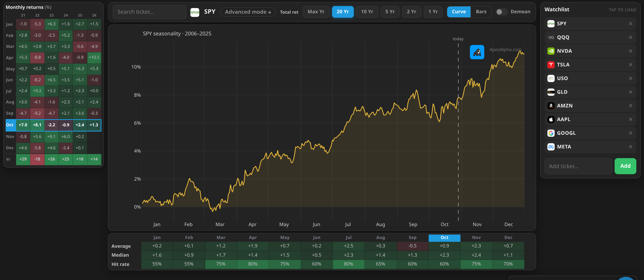
Task: Remove SPY from the watchlist
Action: click(630, 24)
